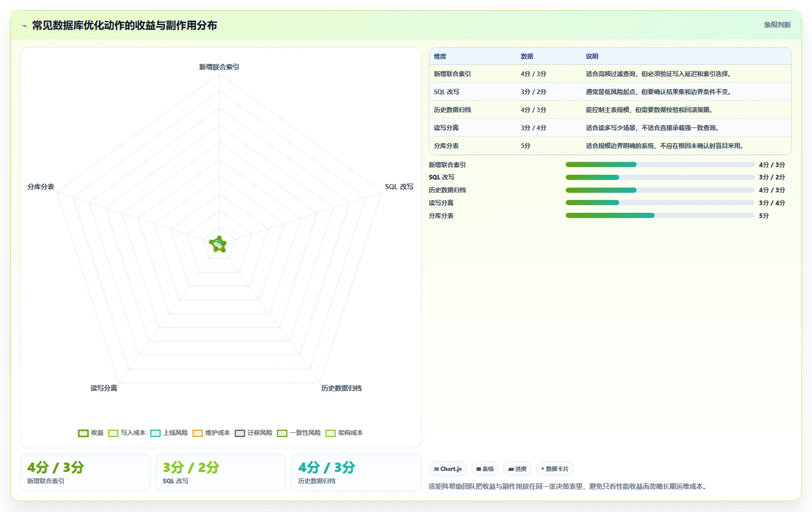The height and width of the screenshot is (512, 812).
Task: Select the 历史数据归档 table row name
Action: click(x=453, y=110)
